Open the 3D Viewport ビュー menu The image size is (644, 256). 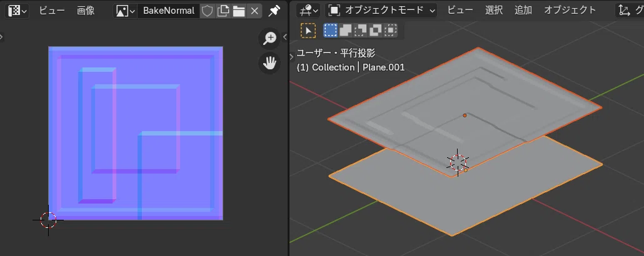[x=460, y=11]
